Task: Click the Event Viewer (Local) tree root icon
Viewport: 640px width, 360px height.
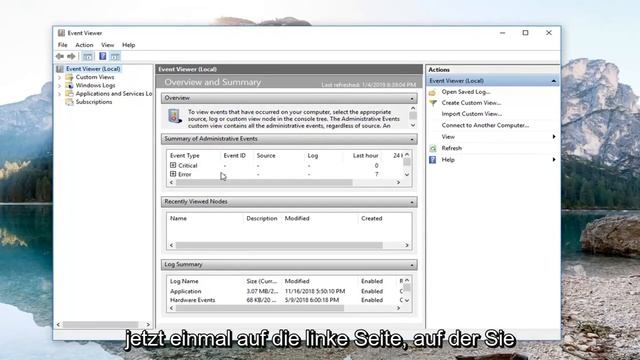Action: (60, 69)
